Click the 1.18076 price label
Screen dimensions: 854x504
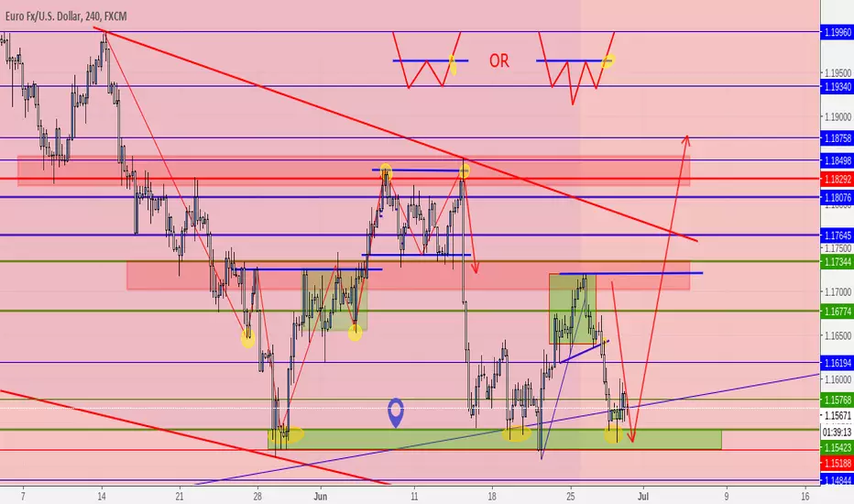pyautogui.click(x=837, y=197)
